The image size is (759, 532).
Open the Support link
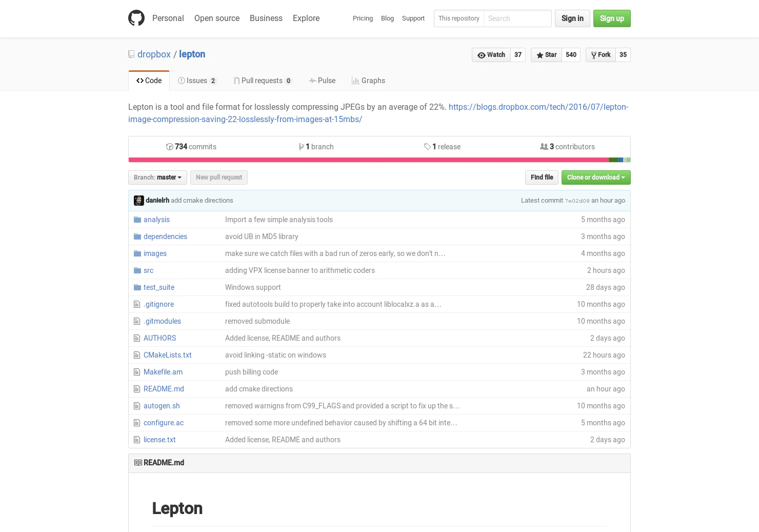(x=413, y=18)
